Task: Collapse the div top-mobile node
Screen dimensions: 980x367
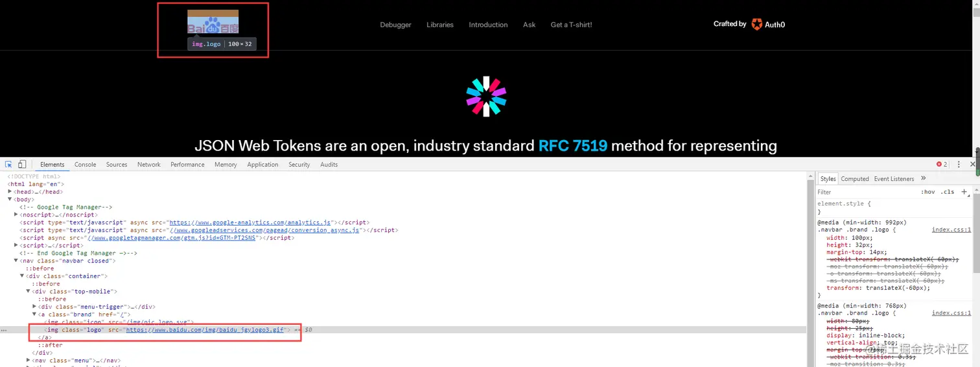Action: pos(29,292)
